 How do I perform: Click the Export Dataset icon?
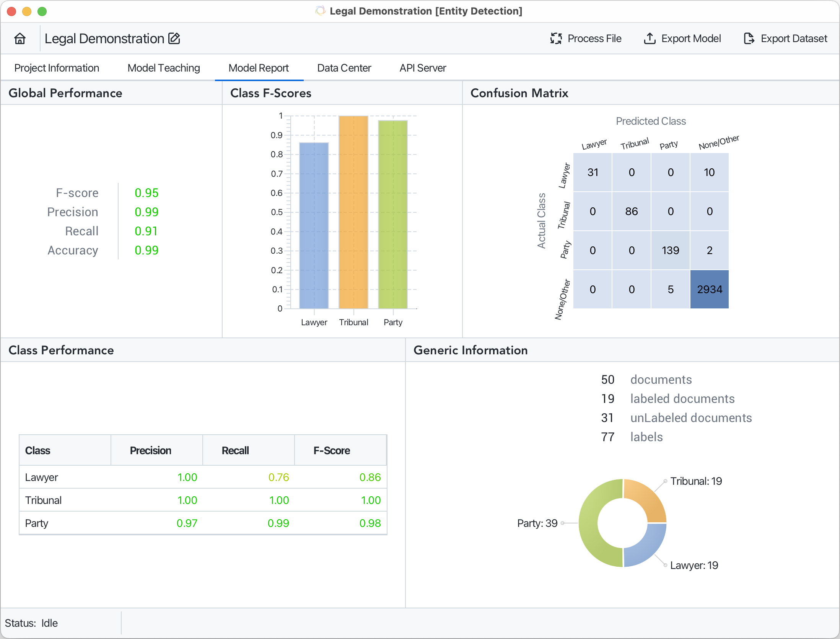coord(749,39)
